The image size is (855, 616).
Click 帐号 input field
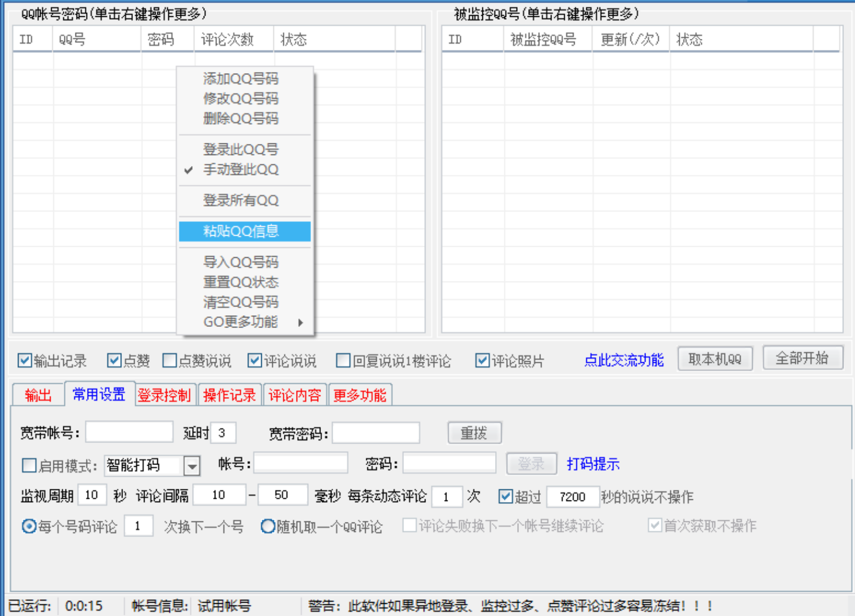pyautogui.click(x=301, y=463)
